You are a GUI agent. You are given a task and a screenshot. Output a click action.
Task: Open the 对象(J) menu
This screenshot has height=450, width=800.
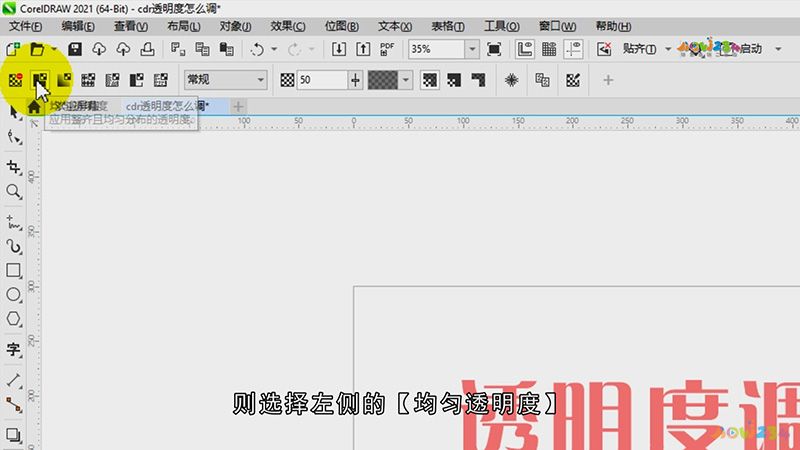tap(235, 26)
